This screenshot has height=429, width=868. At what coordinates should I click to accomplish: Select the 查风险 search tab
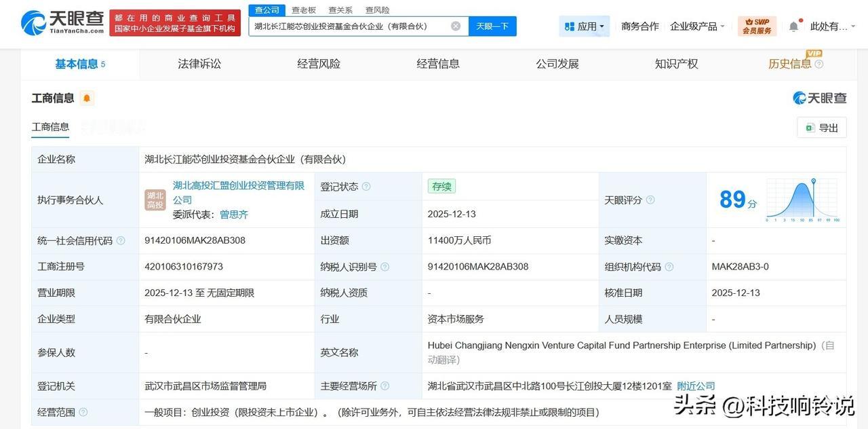(377, 10)
